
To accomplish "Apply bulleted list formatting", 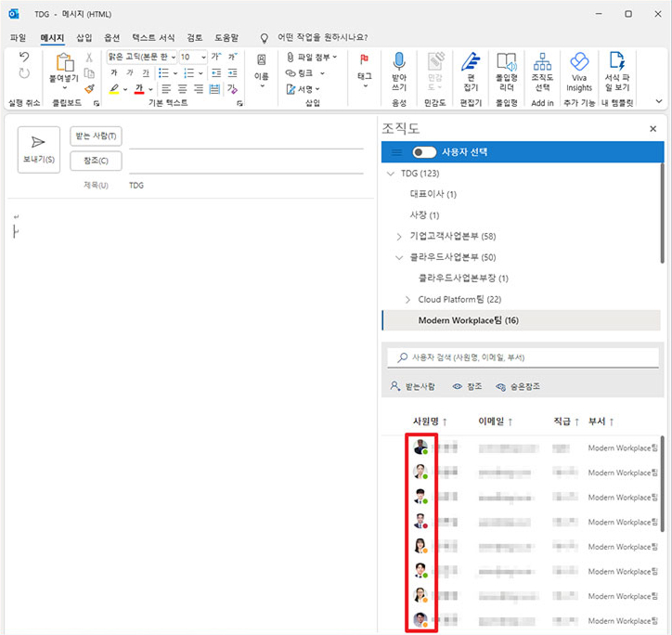I will 163,73.
